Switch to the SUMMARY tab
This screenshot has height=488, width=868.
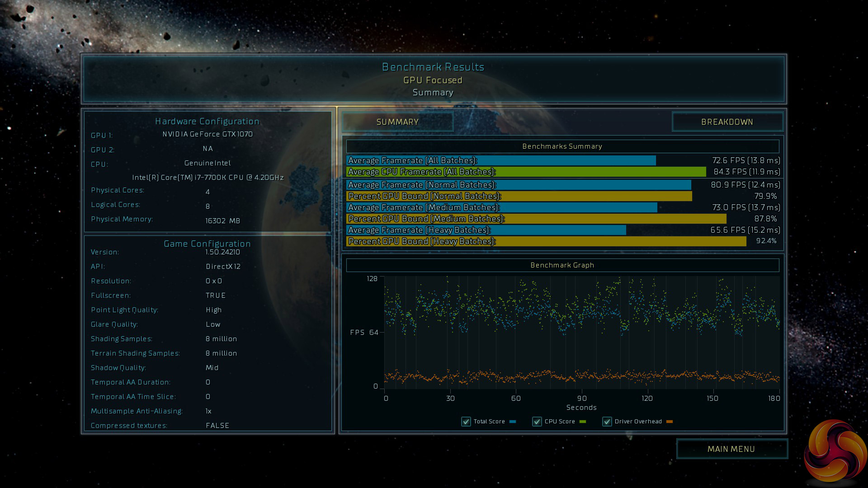pos(397,122)
